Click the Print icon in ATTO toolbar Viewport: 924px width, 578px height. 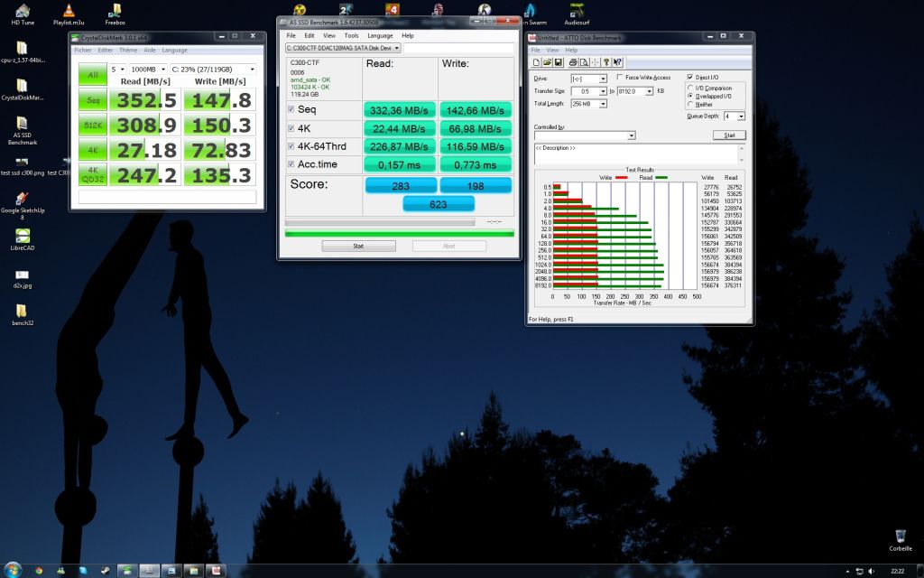coord(573,62)
